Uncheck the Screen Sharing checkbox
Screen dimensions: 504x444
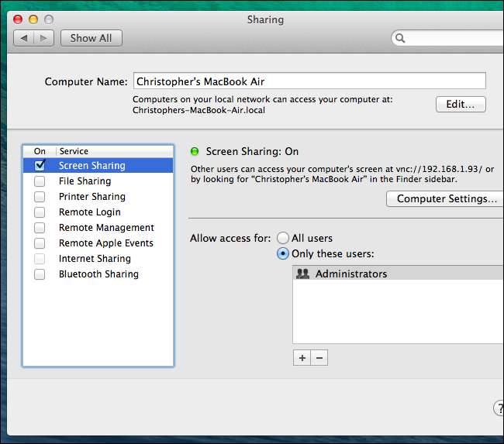[40, 165]
